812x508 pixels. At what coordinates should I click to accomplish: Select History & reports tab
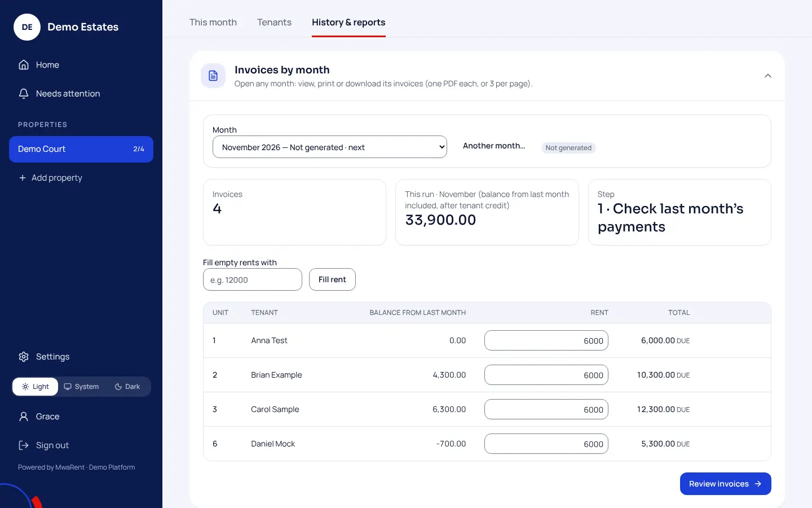point(348,23)
